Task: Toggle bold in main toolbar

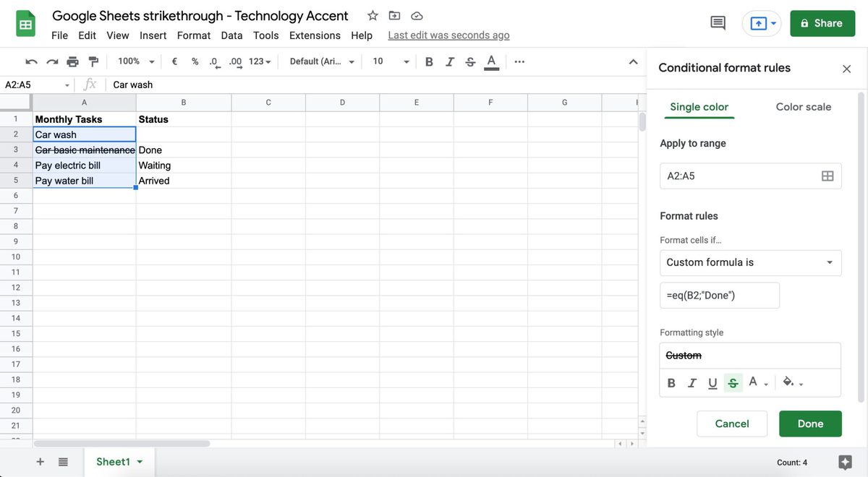Action: pyautogui.click(x=429, y=61)
